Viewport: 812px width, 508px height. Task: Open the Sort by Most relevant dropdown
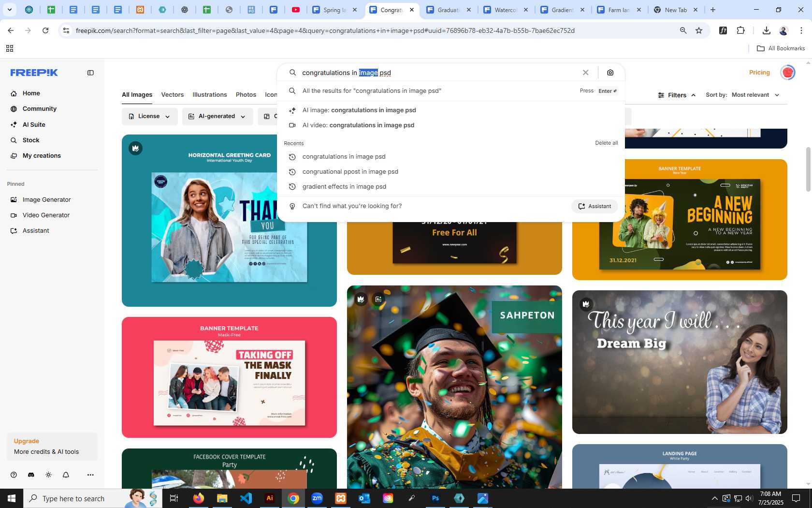point(742,95)
